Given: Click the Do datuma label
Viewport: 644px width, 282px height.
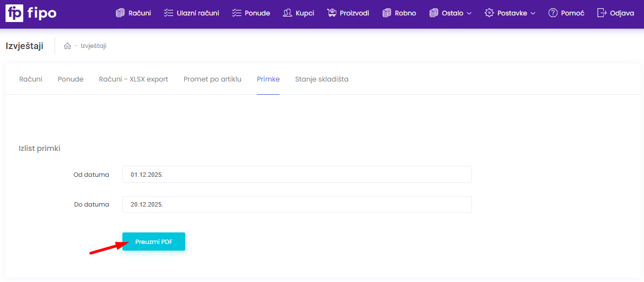Looking at the screenshot, I should click(92, 204).
